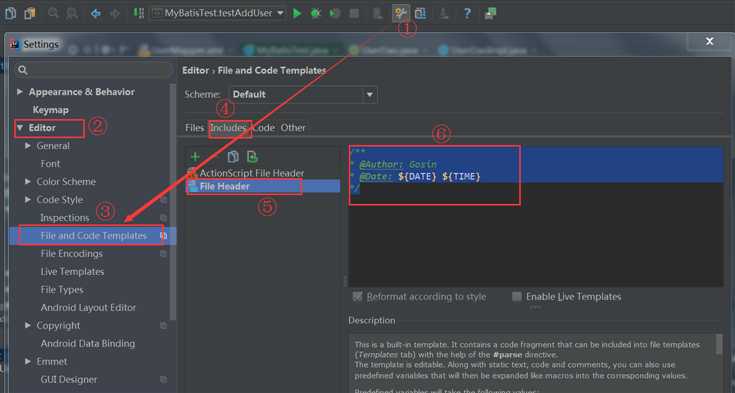Navigate Back with the blue left arrow
The image size is (735, 393).
(96, 13)
